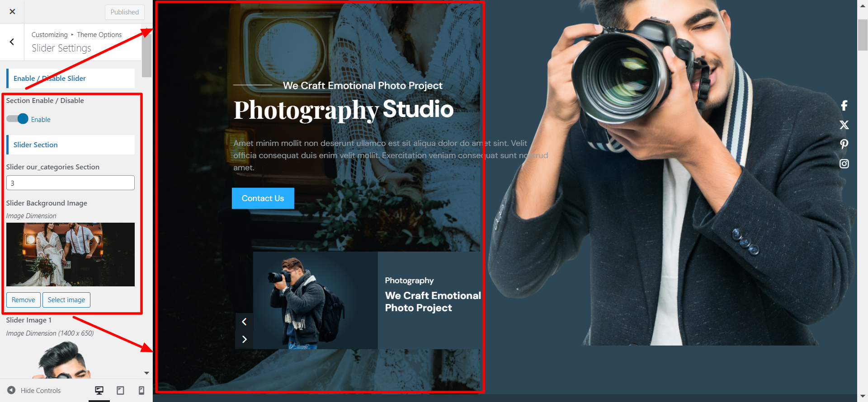Click the Published button
The width and height of the screenshot is (868, 402).
(124, 12)
